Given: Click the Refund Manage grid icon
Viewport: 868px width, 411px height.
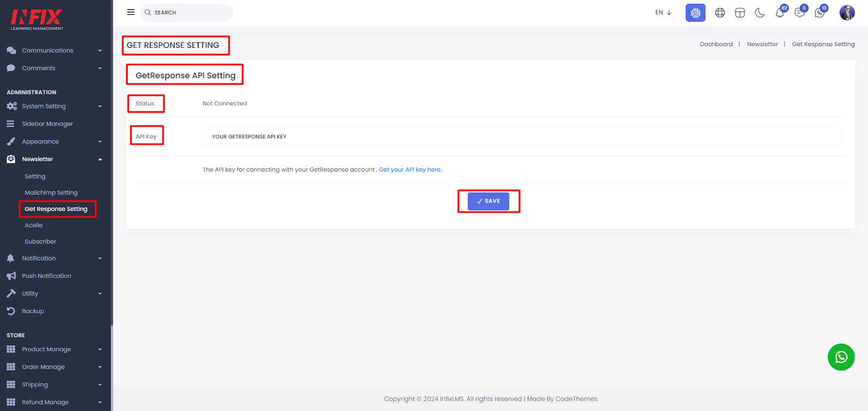Looking at the screenshot, I should coord(11,402).
